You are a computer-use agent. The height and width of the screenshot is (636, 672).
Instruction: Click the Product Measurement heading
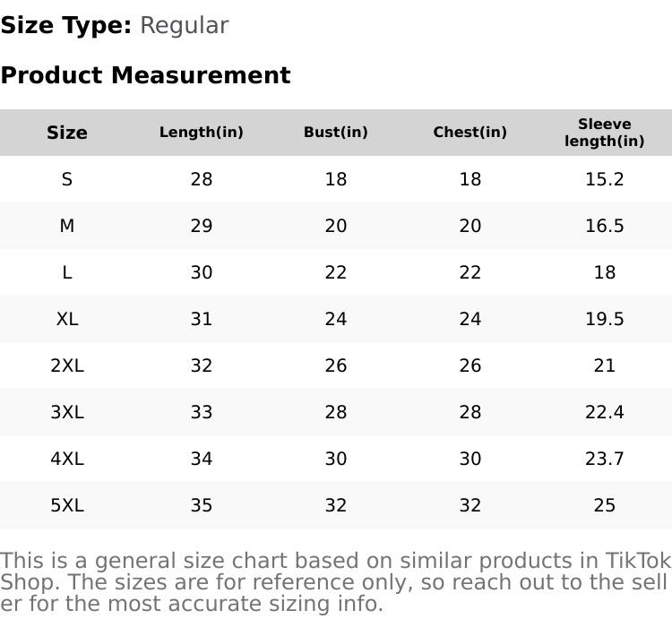145,75
